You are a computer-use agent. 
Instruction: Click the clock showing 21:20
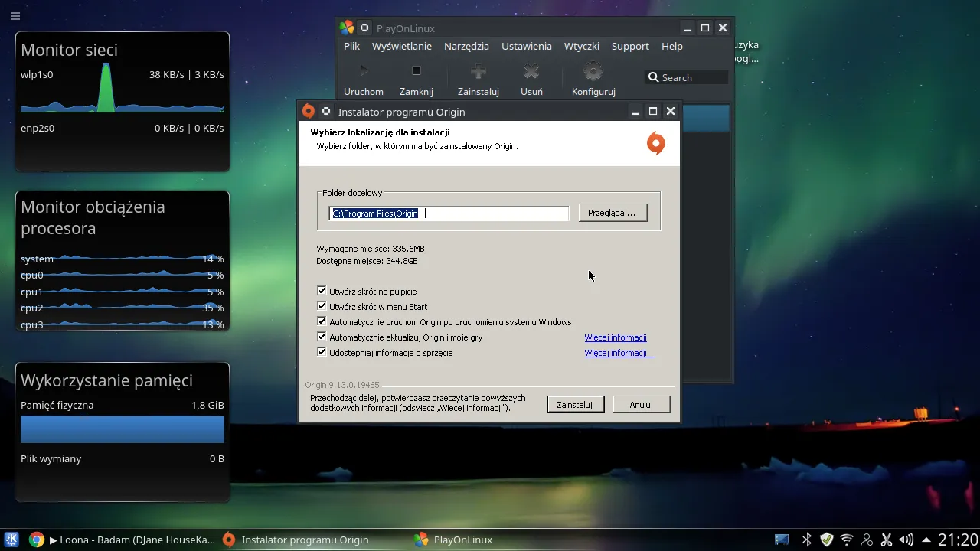[958, 540]
